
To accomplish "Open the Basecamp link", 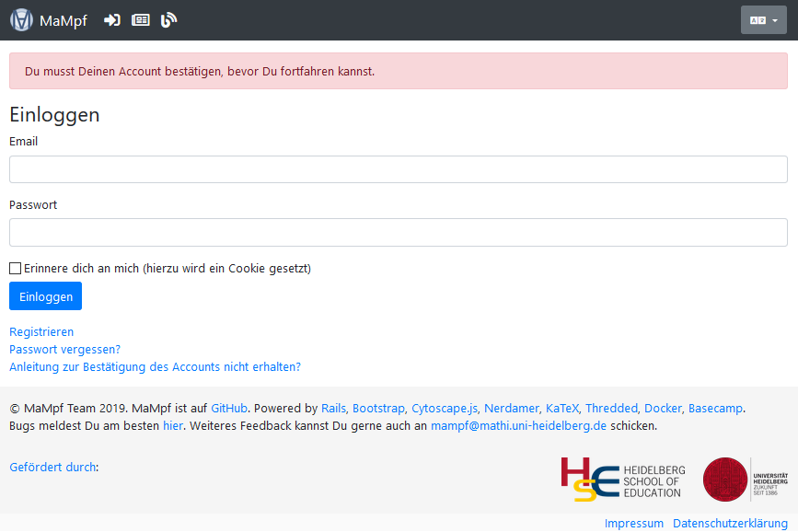I will point(715,409).
